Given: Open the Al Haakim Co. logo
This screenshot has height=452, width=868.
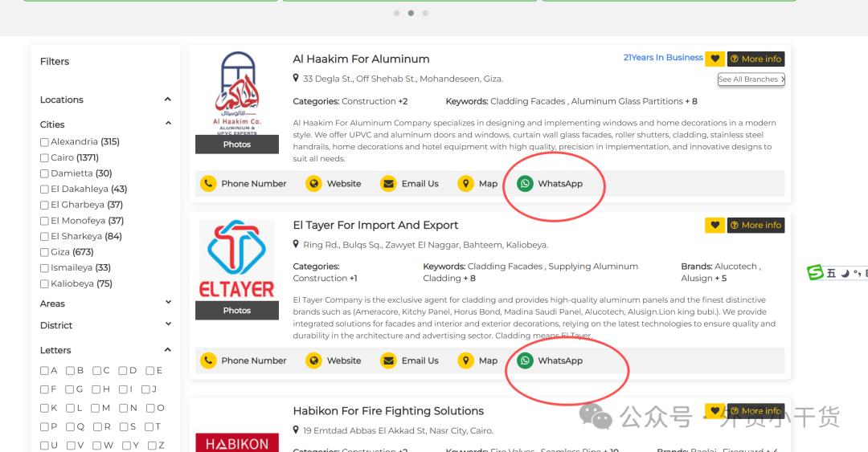Looking at the screenshot, I should [x=237, y=93].
